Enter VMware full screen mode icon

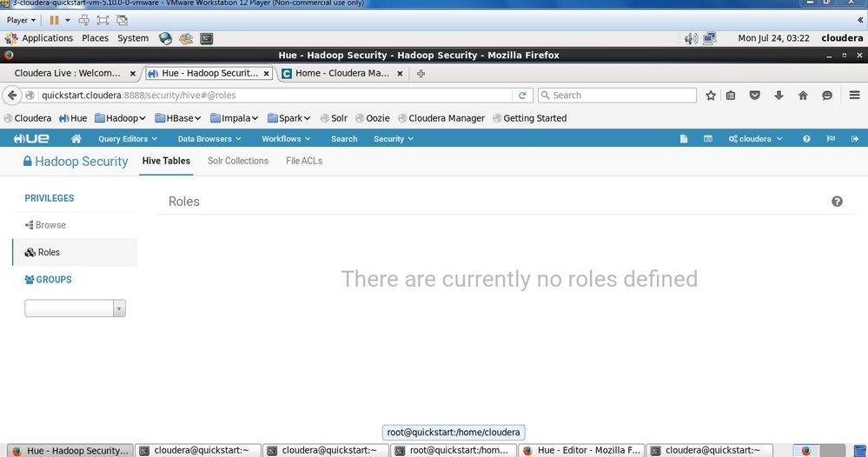tap(103, 21)
